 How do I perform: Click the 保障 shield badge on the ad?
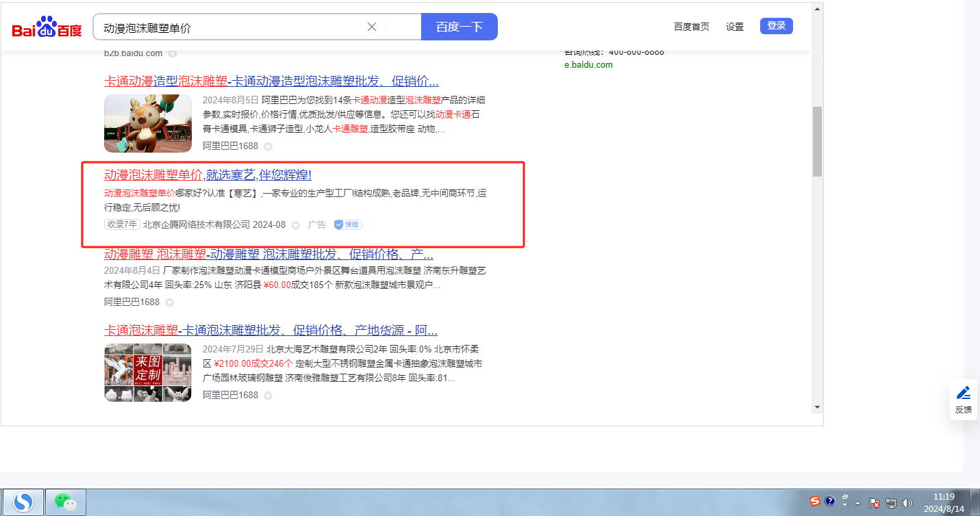tap(348, 224)
